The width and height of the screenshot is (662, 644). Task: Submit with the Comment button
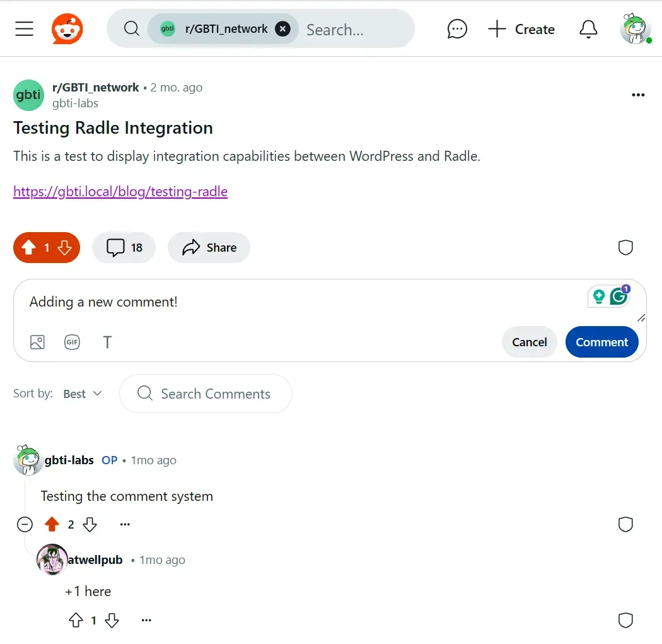pyautogui.click(x=601, y=342)
